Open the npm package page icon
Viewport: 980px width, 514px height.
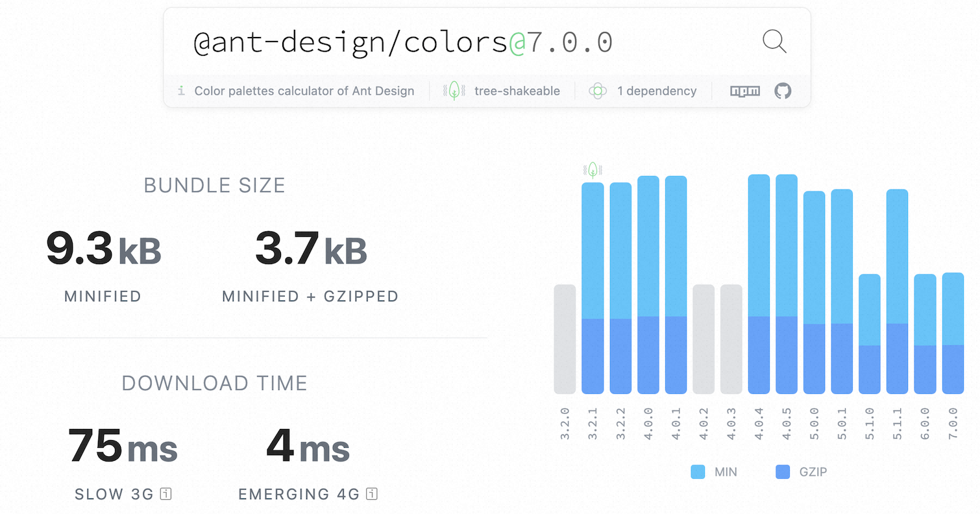745,91
